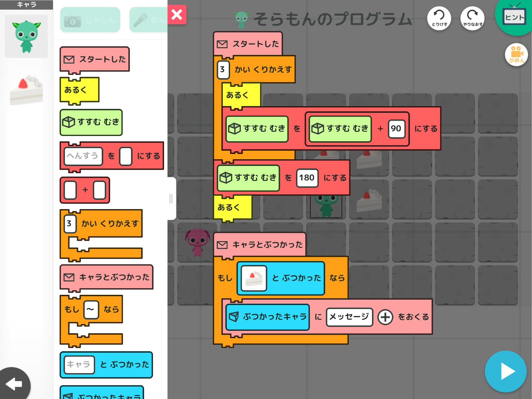Select the yellow あるく block in palette
Viewport: 532px width, 399px height.
coord(79,90)
